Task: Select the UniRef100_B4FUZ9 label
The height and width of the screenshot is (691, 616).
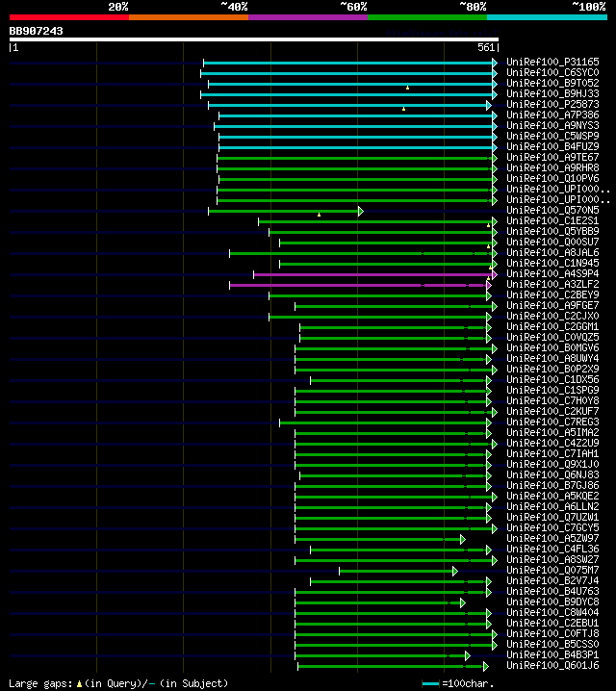Action: point(552,146)
